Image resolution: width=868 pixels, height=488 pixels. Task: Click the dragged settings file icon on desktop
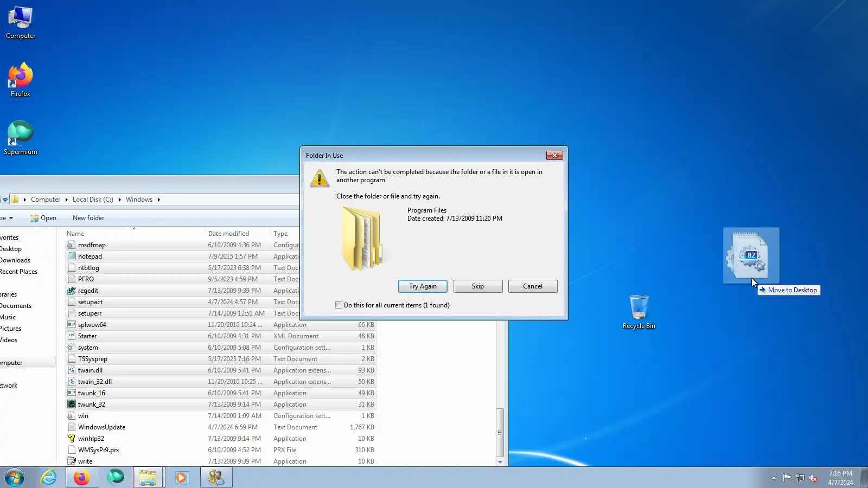pos(751,255)
